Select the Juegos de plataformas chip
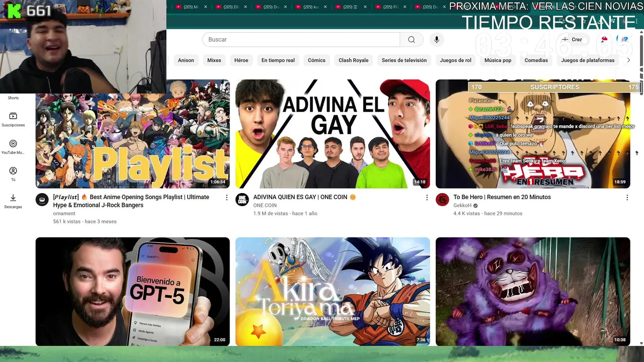The height and width of the screenshot is (362, 644). (588, 60)
